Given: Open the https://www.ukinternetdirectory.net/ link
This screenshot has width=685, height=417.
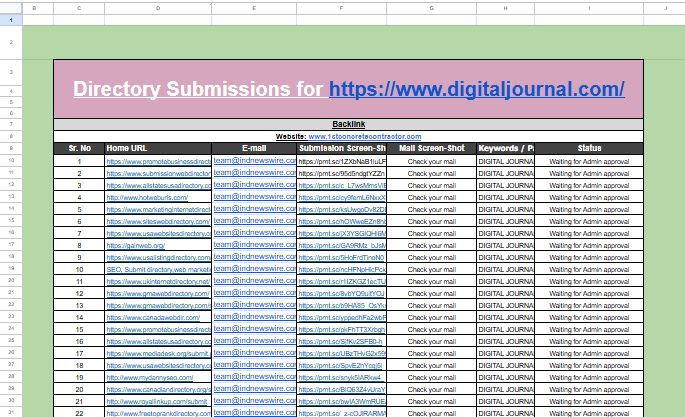Looking at the screenshot, I should click(158, 282).
